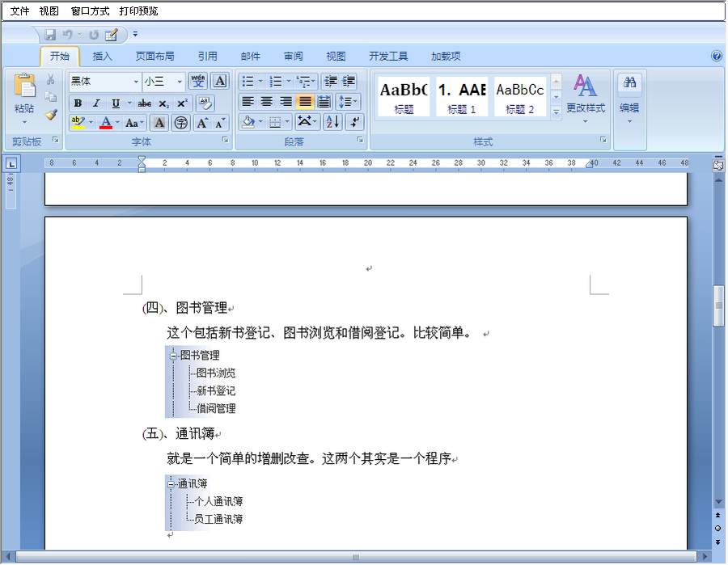This screenshot has height=565, width=728.
Task: Open the 文件 menu
Action: tap(20, 11)
